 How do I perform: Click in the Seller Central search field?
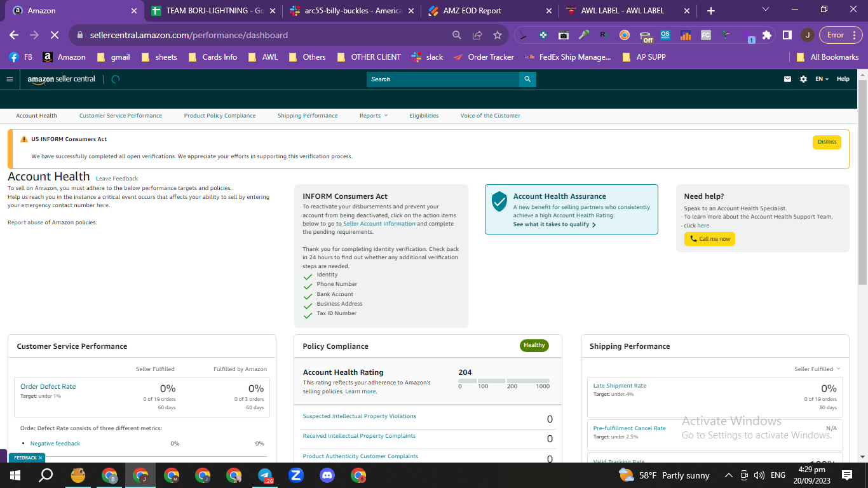click(x=443, y=79)
